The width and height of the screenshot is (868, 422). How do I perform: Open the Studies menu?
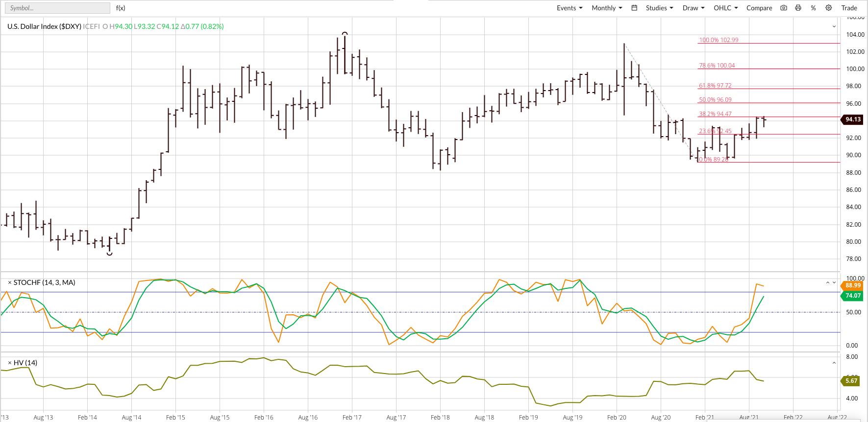(659, 8)
